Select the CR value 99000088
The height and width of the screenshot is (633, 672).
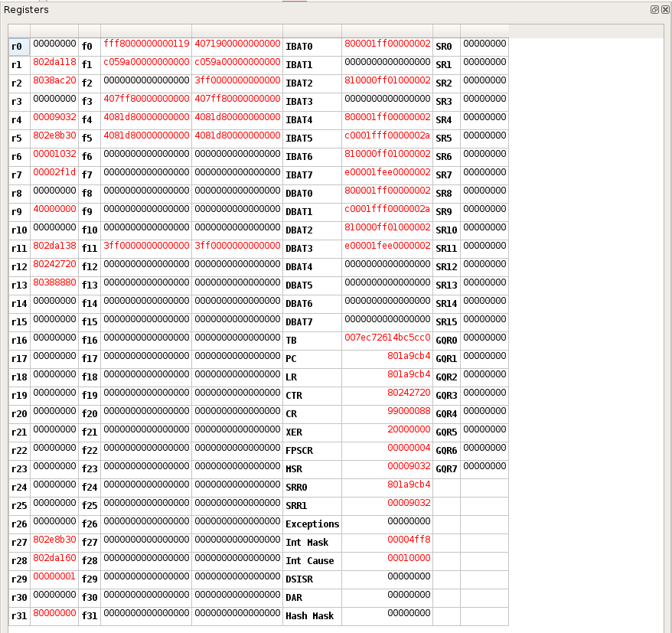point(409,411)
